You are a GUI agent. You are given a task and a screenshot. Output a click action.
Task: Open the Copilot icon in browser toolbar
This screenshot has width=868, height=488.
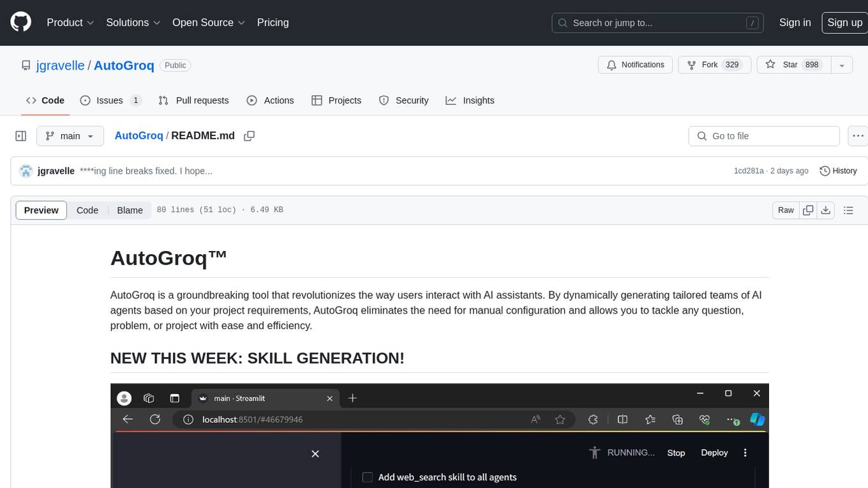coord(758,420)
